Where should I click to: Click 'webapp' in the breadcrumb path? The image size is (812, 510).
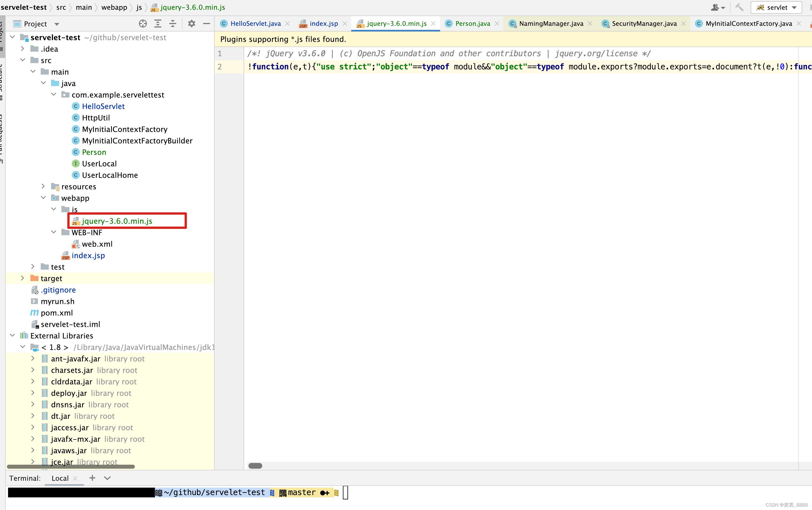(114, 7)
